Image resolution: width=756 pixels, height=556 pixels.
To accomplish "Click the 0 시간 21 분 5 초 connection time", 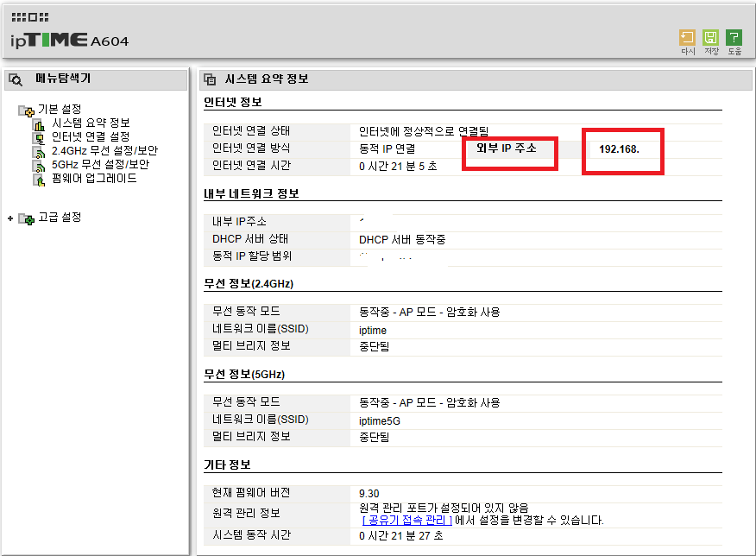I will coord(398,167).
